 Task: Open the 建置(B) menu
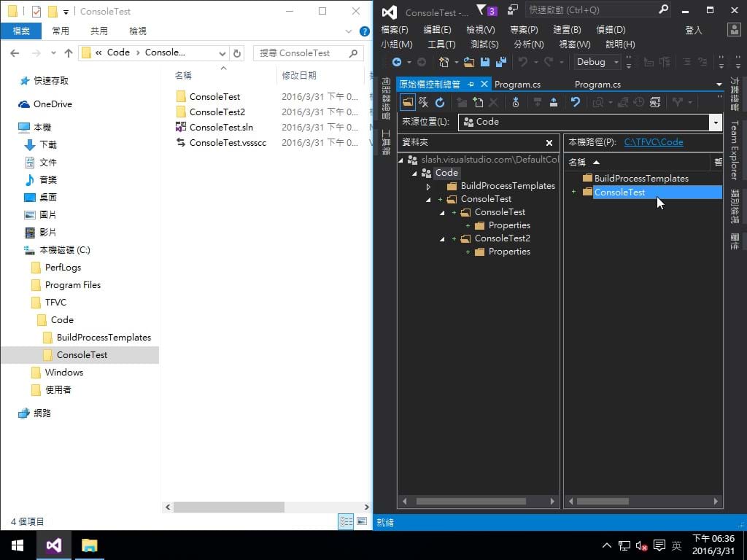[567, 29]
